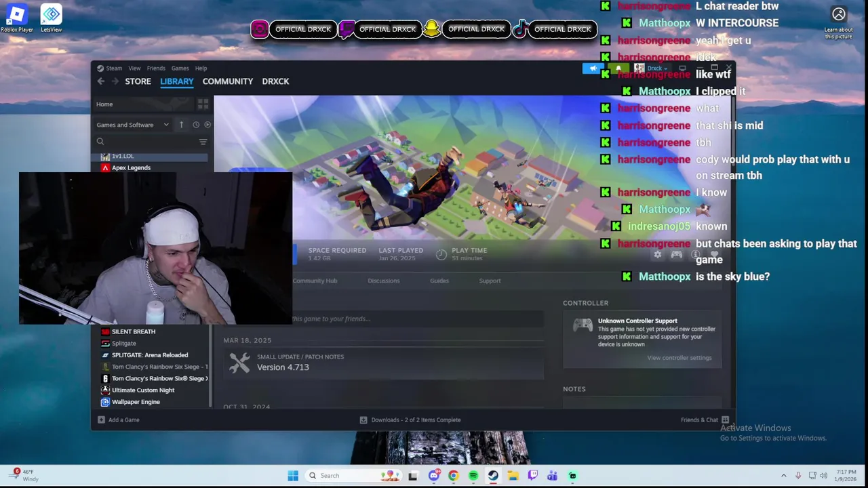Open the Steam announcements megaphone button

pos(593,68)
